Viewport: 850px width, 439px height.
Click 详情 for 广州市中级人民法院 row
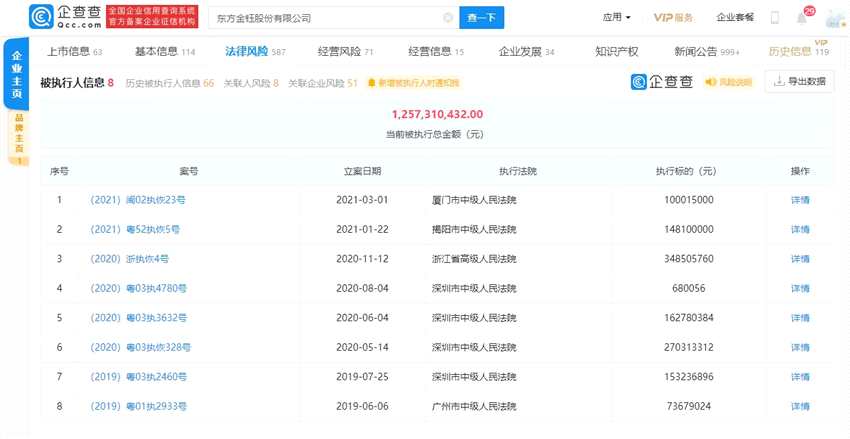[x=800, y=406]
